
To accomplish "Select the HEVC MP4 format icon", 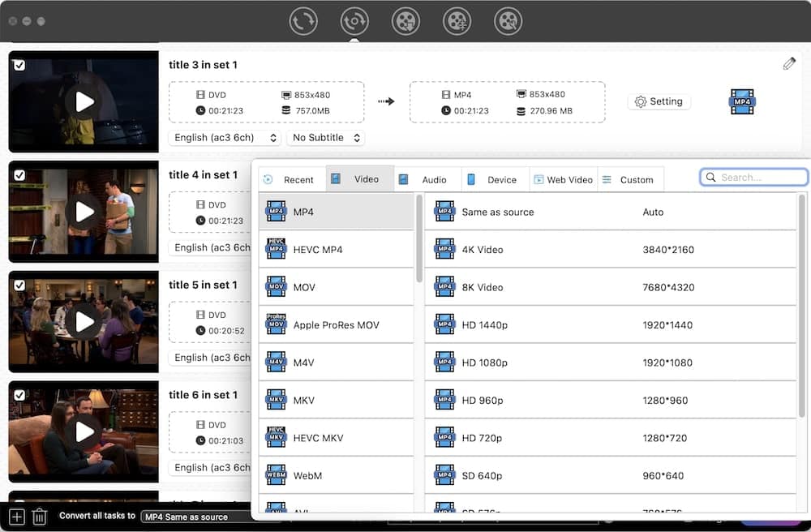I will point(277,250).
